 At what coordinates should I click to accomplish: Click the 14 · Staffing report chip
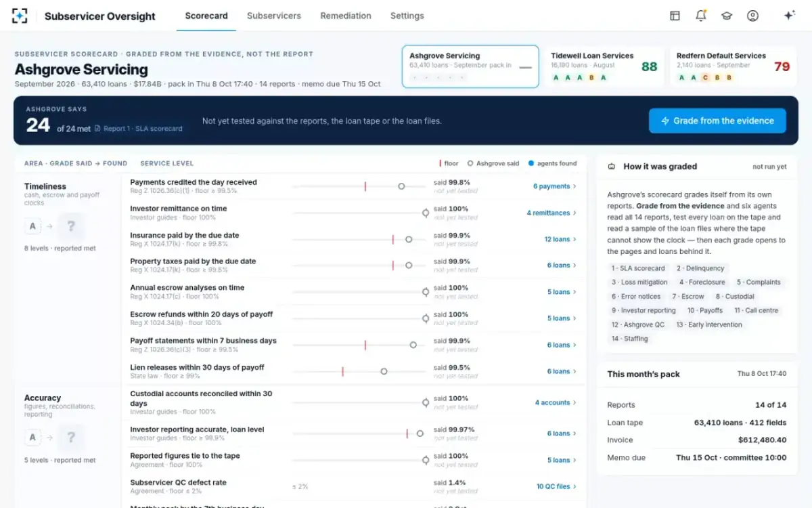tap(630, 339)
